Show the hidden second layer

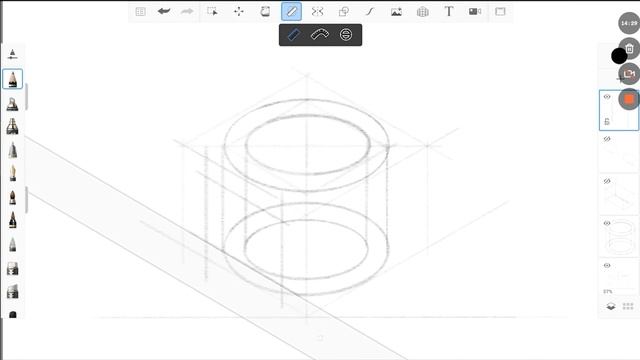(607, 139)
